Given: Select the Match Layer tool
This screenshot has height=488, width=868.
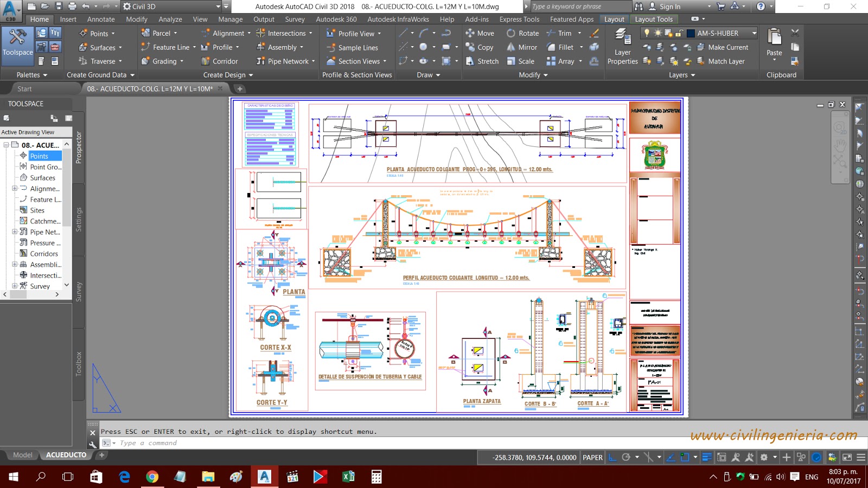Looking at the screenshot, I should [x=720, y=61].
